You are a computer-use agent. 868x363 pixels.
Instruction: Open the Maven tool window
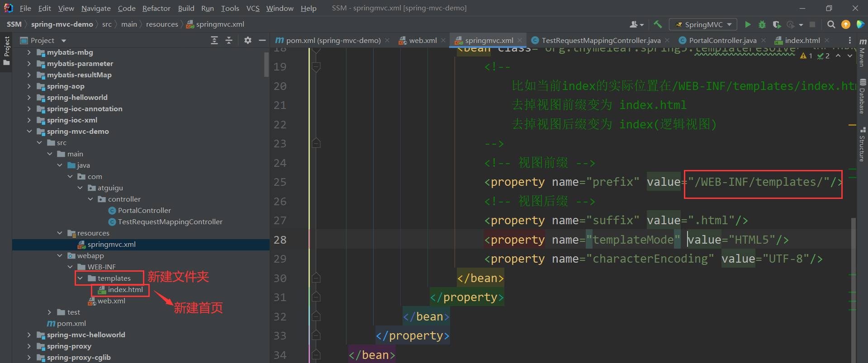click(862, 52)
